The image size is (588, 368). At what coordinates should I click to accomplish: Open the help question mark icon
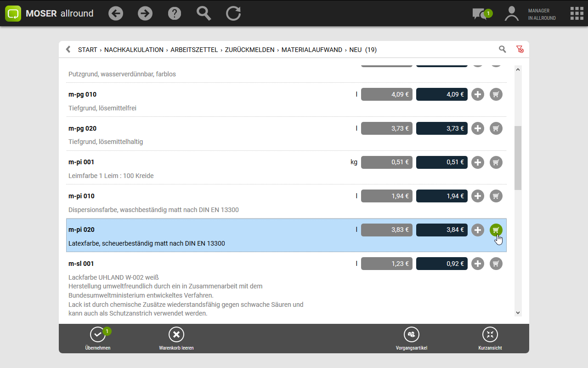[175, 13]
